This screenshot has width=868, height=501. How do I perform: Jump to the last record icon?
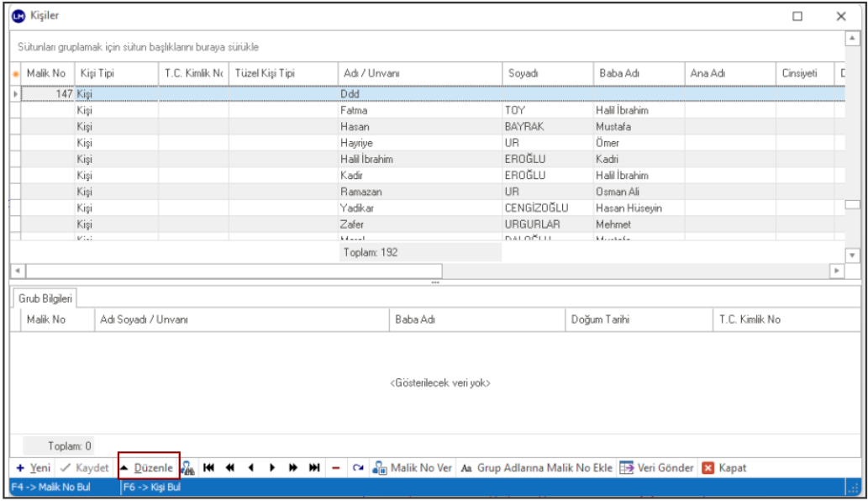coord(313,468)
